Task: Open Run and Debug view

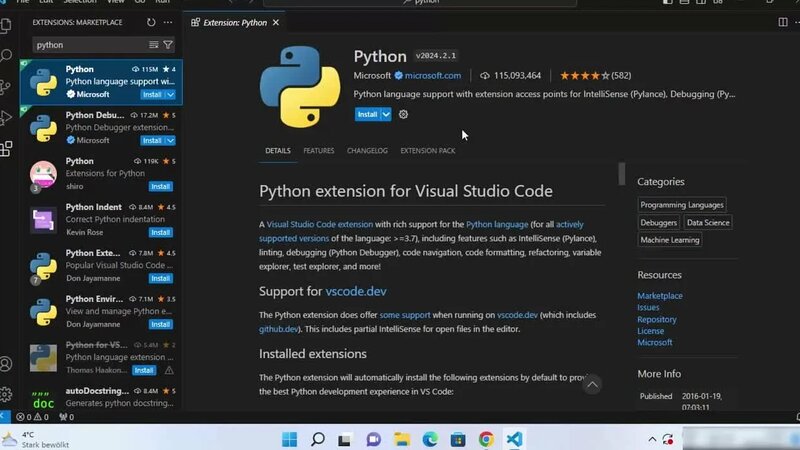Action: (x=6, y=118)
